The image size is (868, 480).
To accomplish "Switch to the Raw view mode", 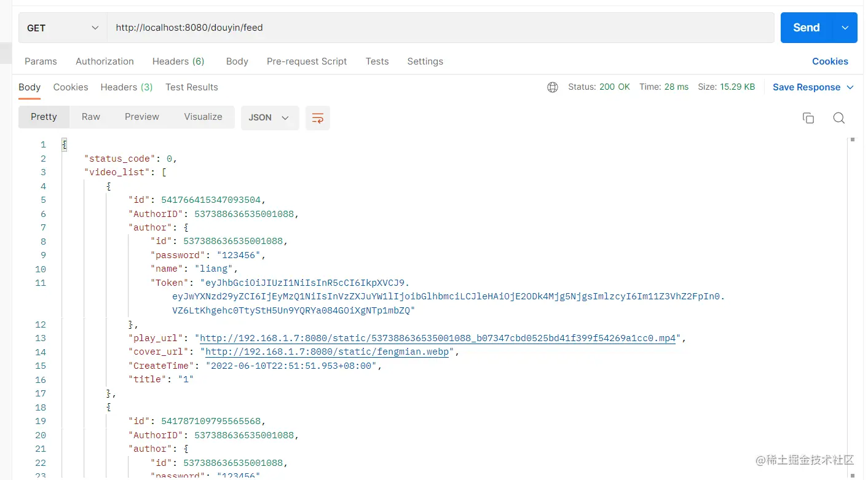I will tap(91, 117).
